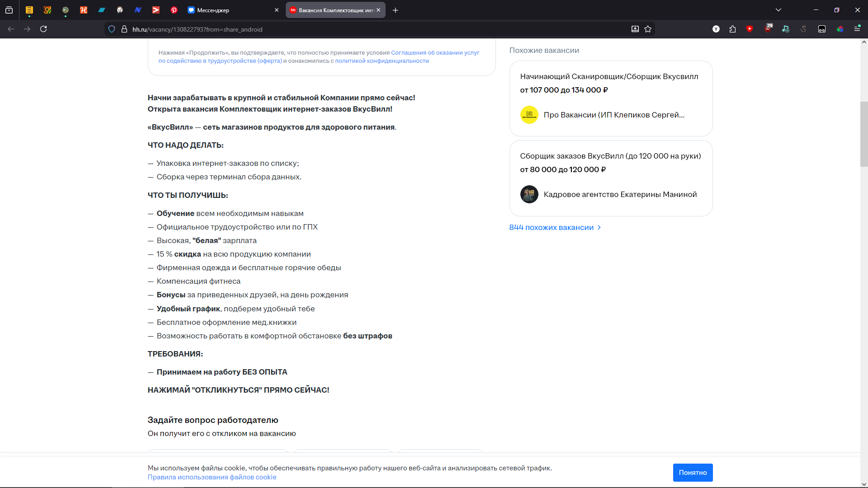The width and height of the screenshot is (868, 488).
Task: Open the политикой конфиденциальности link
Action: [x=382, y=61]
